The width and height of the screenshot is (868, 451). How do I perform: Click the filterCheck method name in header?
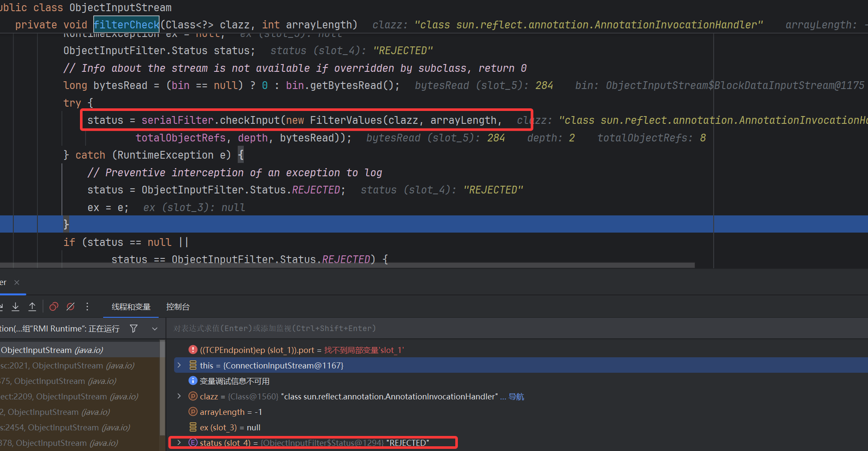click(126, 25)
